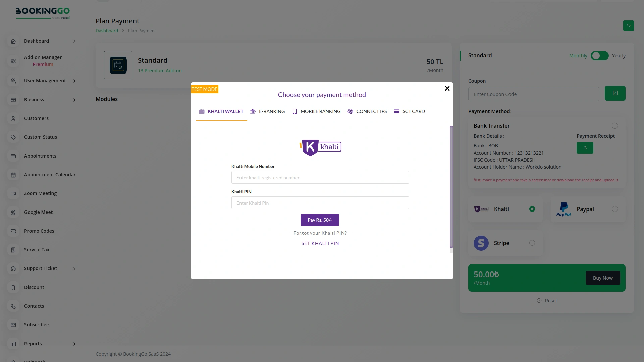644x362 pixels.
Task: Apply coupon with green check button
Action: (615, 94)
